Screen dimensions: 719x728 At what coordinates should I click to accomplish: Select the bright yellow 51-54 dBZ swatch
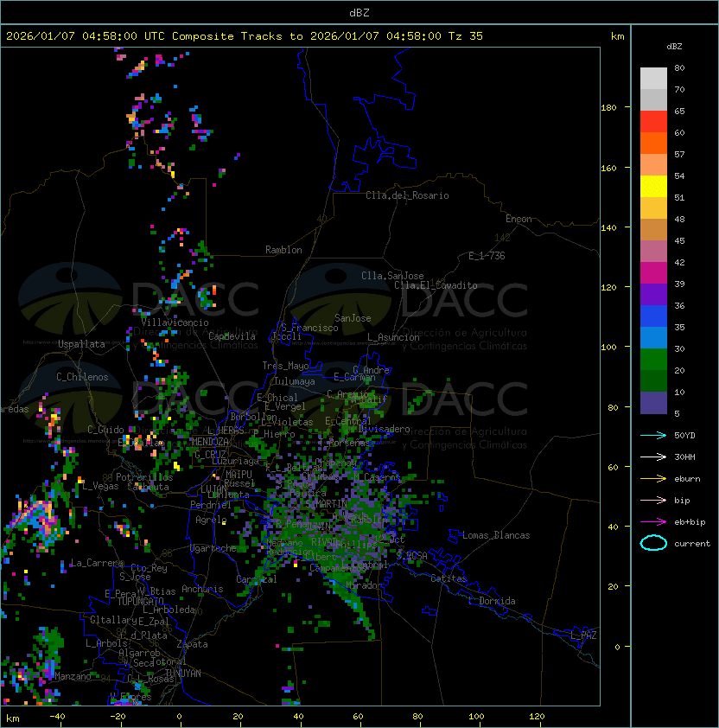(x=653, y=187)
